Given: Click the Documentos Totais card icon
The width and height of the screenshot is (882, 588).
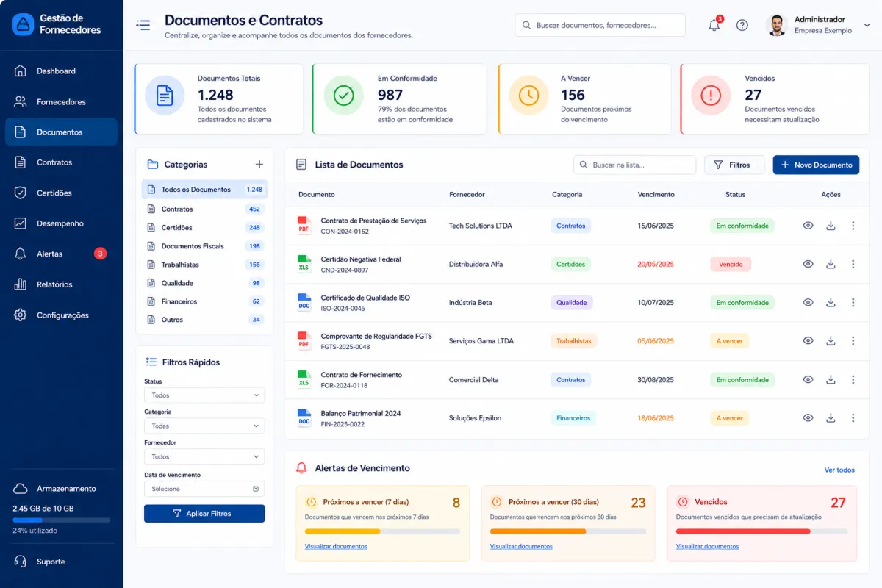Looking at the screenshot, I should (165, 96).
